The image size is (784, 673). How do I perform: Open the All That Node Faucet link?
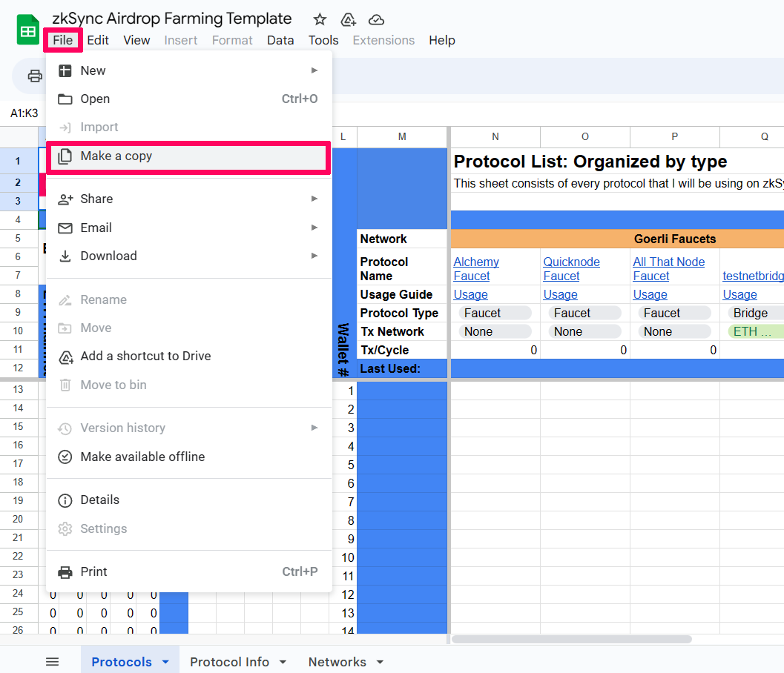click(668, 269)
